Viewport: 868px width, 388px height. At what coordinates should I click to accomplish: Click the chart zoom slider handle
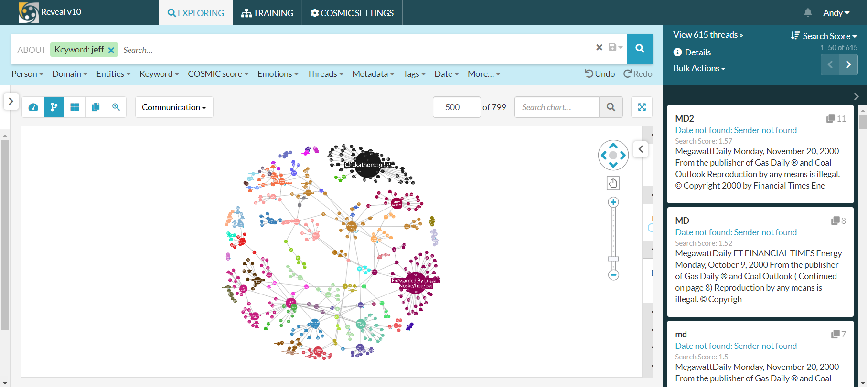(613, 259)
